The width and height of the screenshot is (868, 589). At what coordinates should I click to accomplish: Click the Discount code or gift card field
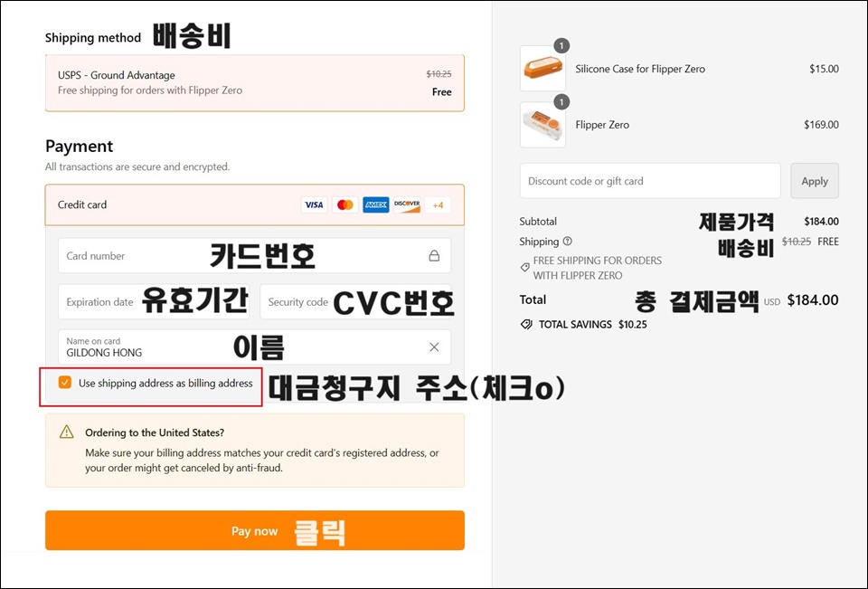pyautogui.click(x=650, y=181)
